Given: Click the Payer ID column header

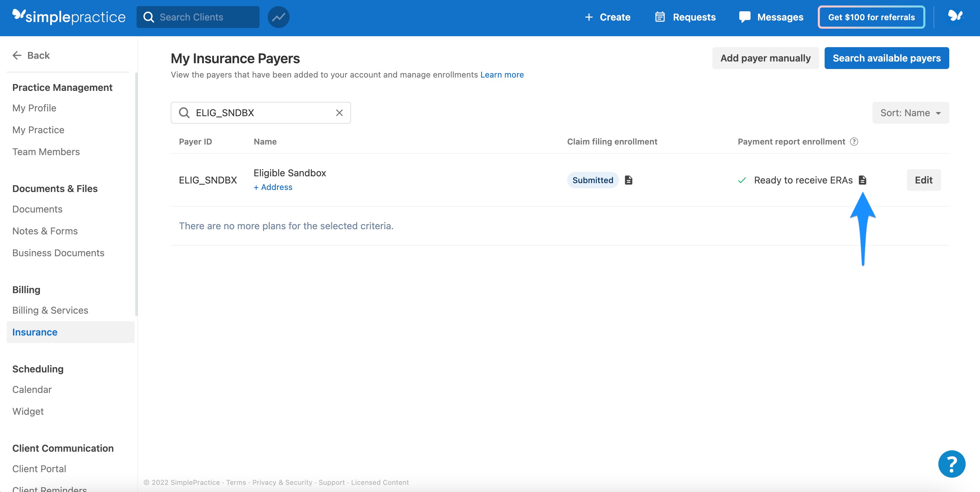Looking at the screenshot, I should 195,142.
